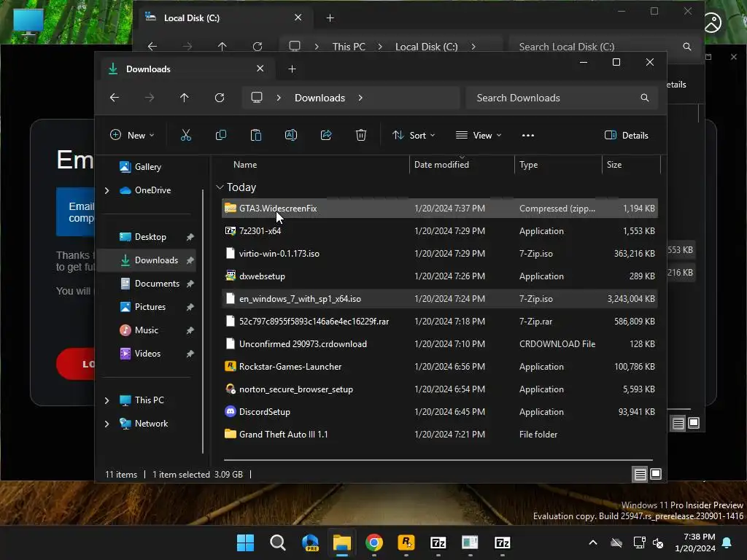Open Videos in navigation pane
This screenshot has width=747, height=560.
coord(147,354)
